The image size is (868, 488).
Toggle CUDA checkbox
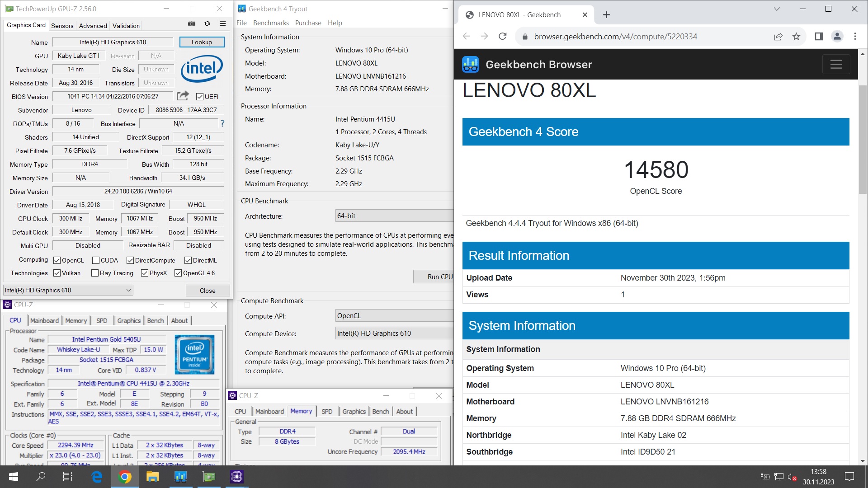96,260
